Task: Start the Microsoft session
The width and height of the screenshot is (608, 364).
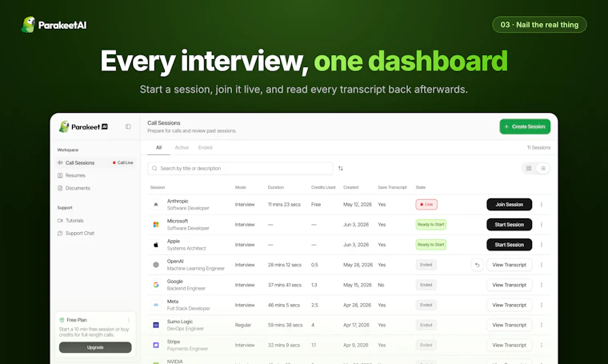Action: 509,225
